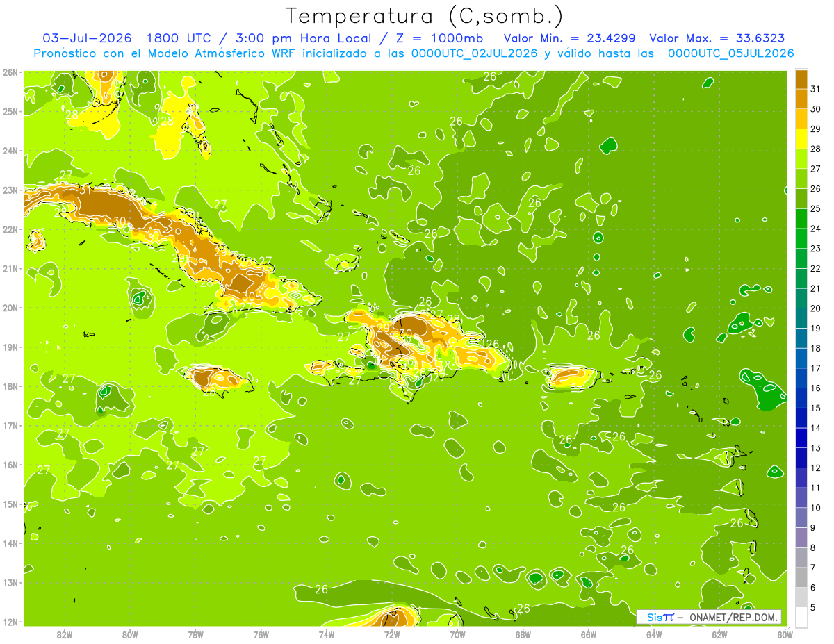Click the '14N' latitude axis label
Screen dimensions: 834x644
click(10, 543)
